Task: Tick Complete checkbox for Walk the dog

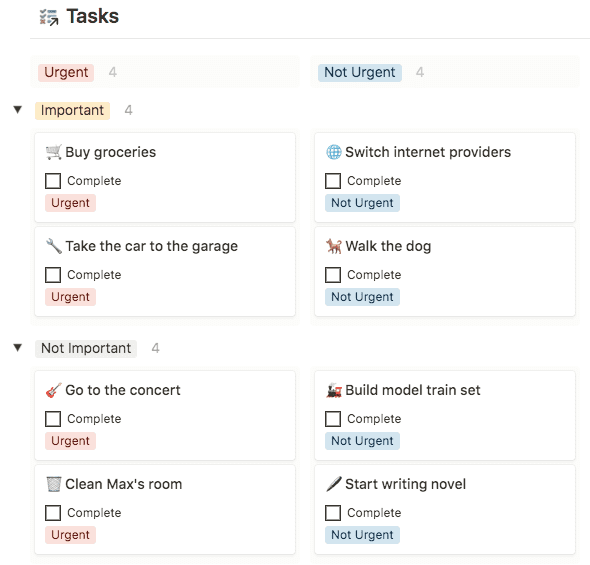Action: [333, 275]
